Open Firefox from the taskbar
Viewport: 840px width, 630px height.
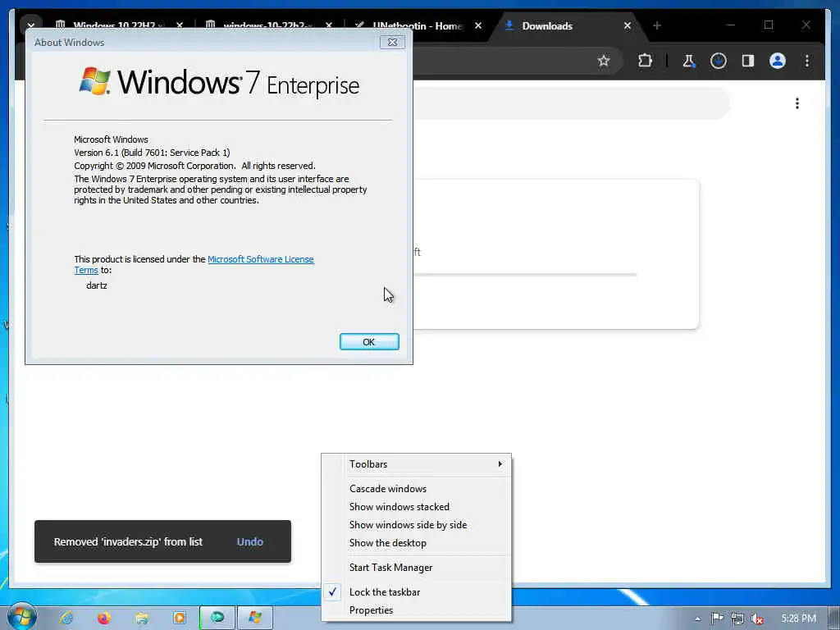coord(104,618)
